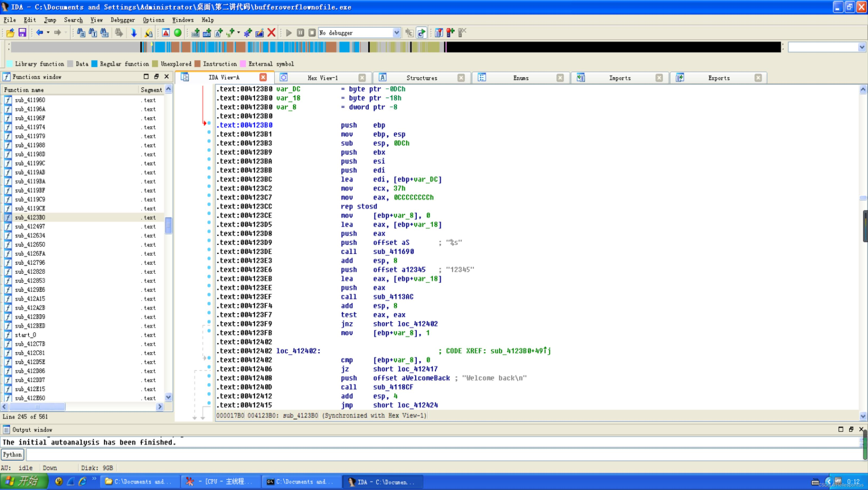Click the Open file toolbar icon

click(x=10, y=33)
